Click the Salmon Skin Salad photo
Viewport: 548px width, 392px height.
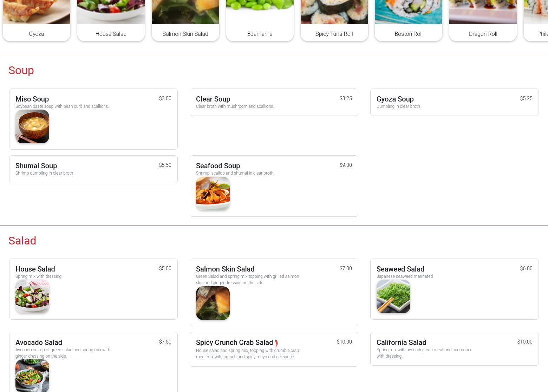pyautogui.click(x=213, y=303)
